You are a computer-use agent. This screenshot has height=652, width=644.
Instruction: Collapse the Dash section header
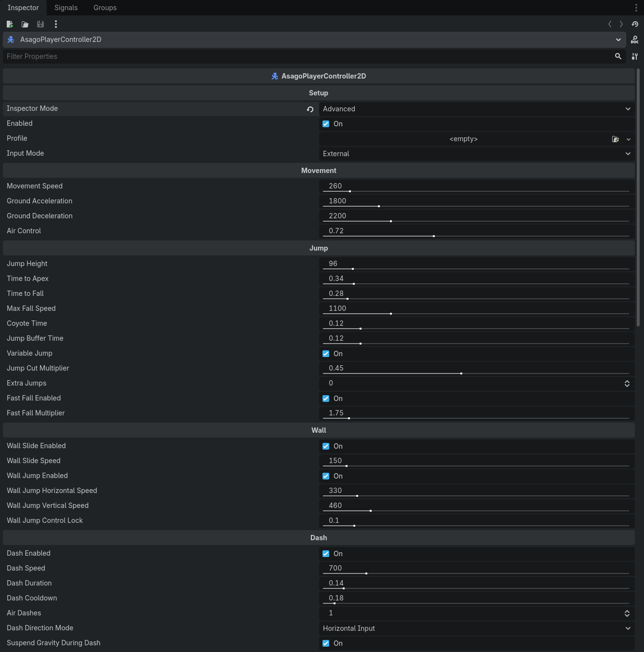click(319, 538)
